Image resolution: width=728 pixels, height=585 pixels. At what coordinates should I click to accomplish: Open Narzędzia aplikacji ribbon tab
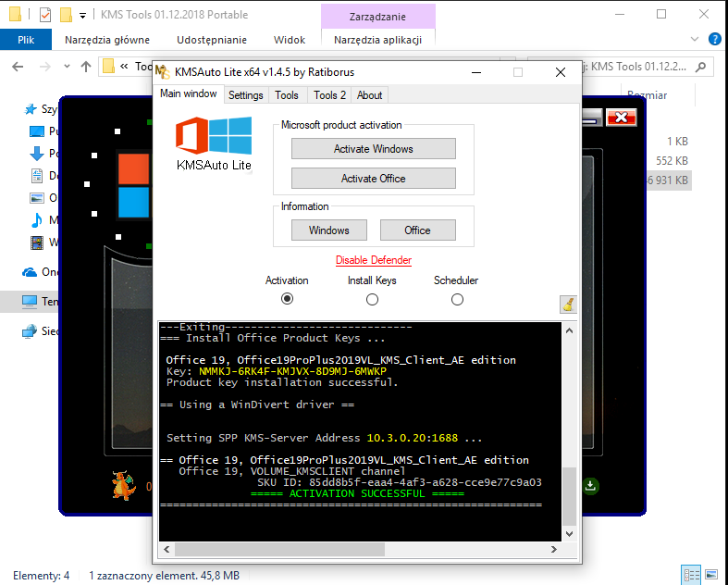[x=378, y=40]
